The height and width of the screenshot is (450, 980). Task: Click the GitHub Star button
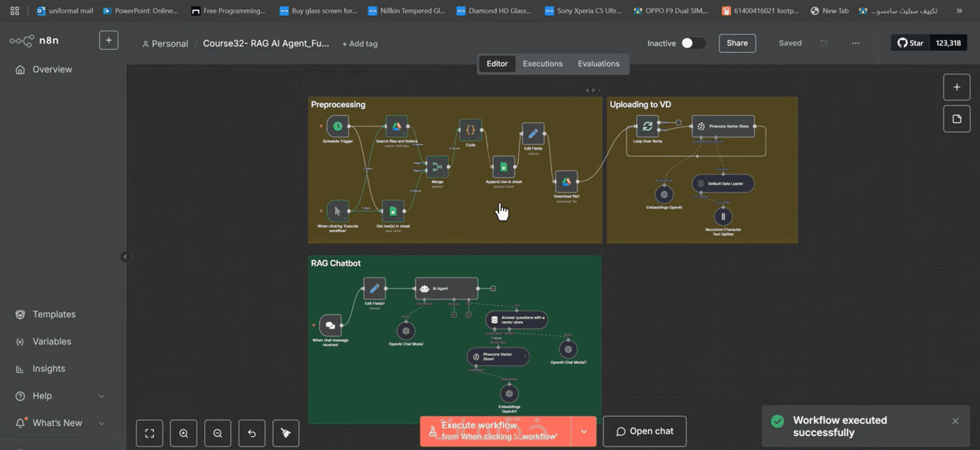[911, 43]
